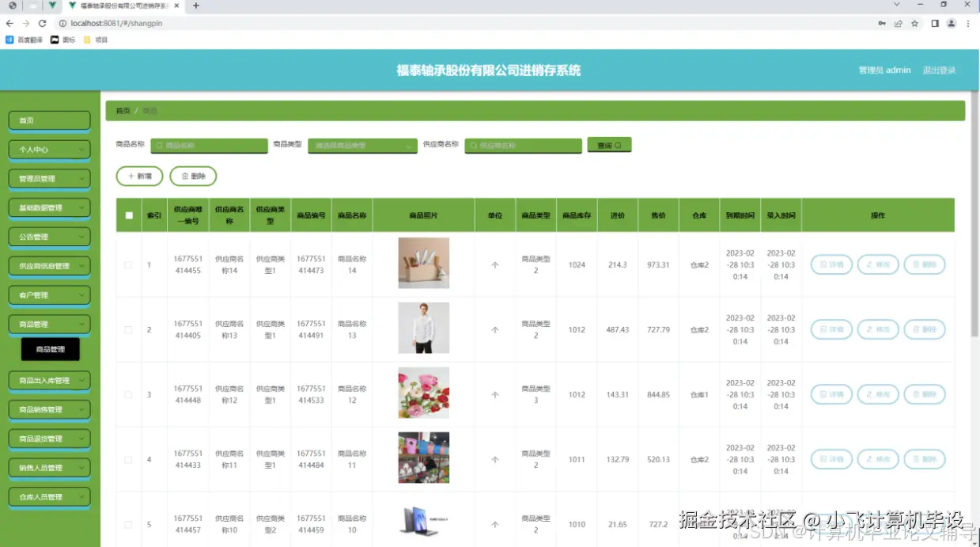Open Chrome three-dot menu
This screenshot has height=547, width=980.
point(968,24)
